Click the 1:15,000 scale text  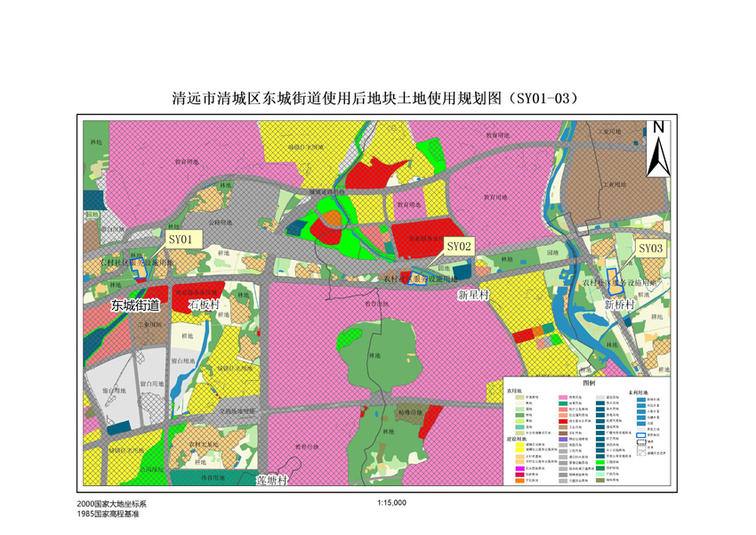392,503
